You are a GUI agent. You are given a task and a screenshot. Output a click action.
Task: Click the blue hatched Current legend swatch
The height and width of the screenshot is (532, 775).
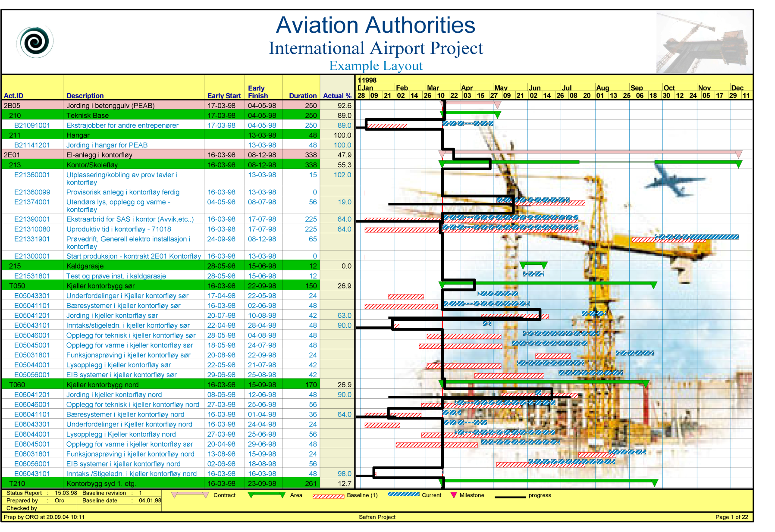[x=404, y=494]
